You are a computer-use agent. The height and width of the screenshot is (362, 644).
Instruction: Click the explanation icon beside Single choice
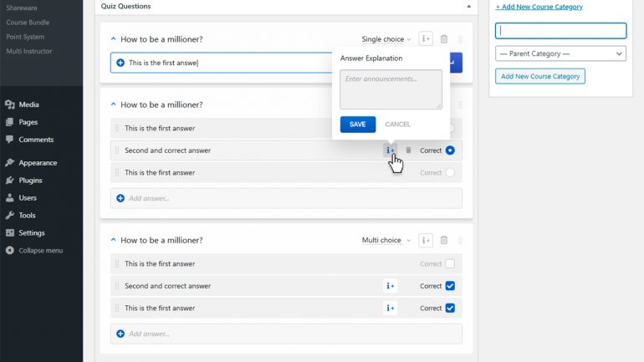[x=426, y=39]
